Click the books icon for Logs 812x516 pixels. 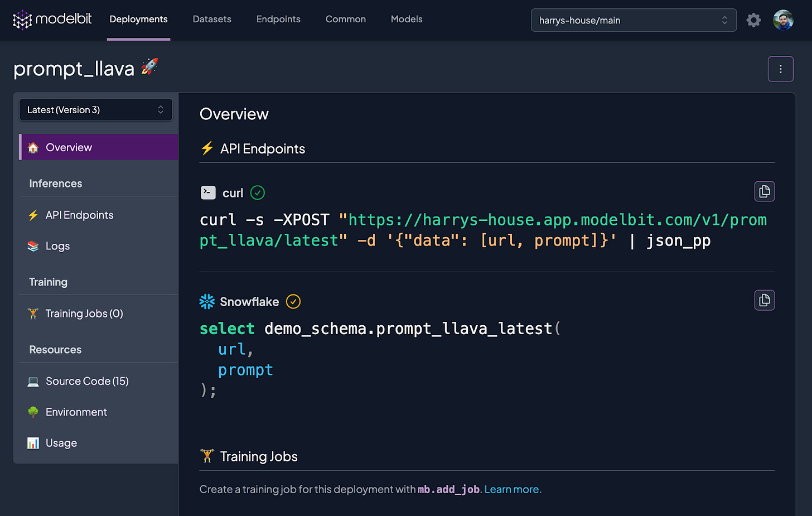[x=33, y=246]
